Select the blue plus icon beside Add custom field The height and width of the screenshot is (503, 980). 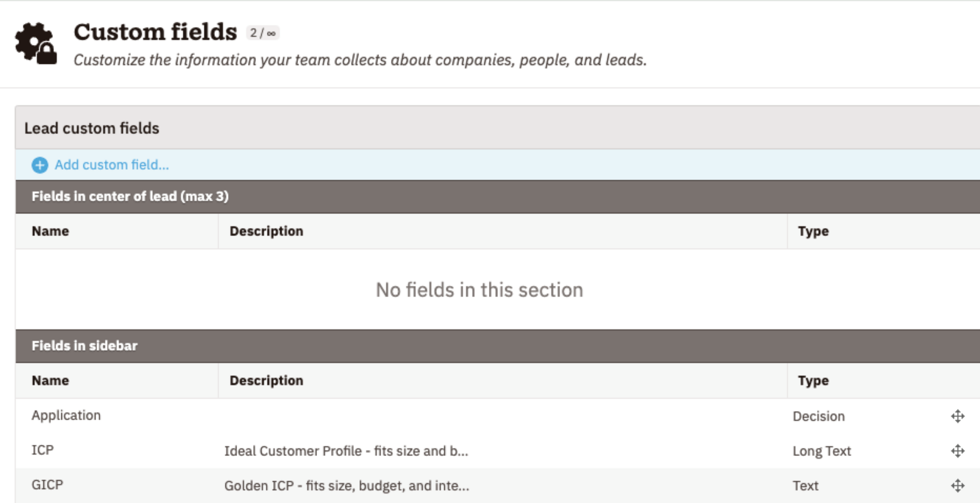tap(38, 164)
